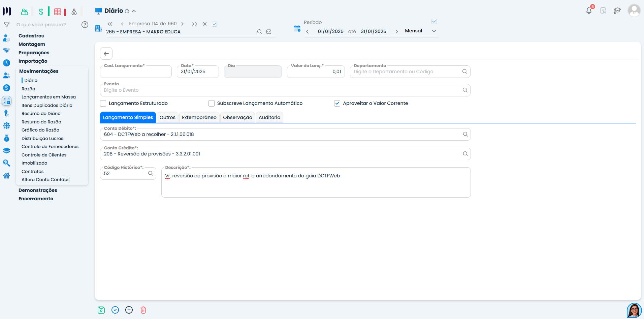Image resolution: width=644 pixels, height=319 pixels.
Task: Advance period with the right arrow
Action: [x=397, y=31]
